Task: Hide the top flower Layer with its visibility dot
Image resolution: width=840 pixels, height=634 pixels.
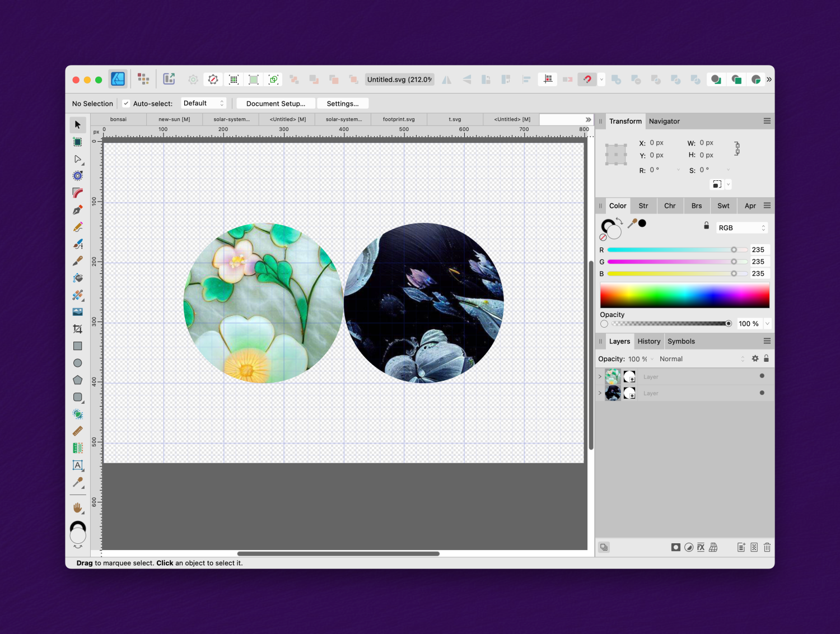Action: click(762, 376)
